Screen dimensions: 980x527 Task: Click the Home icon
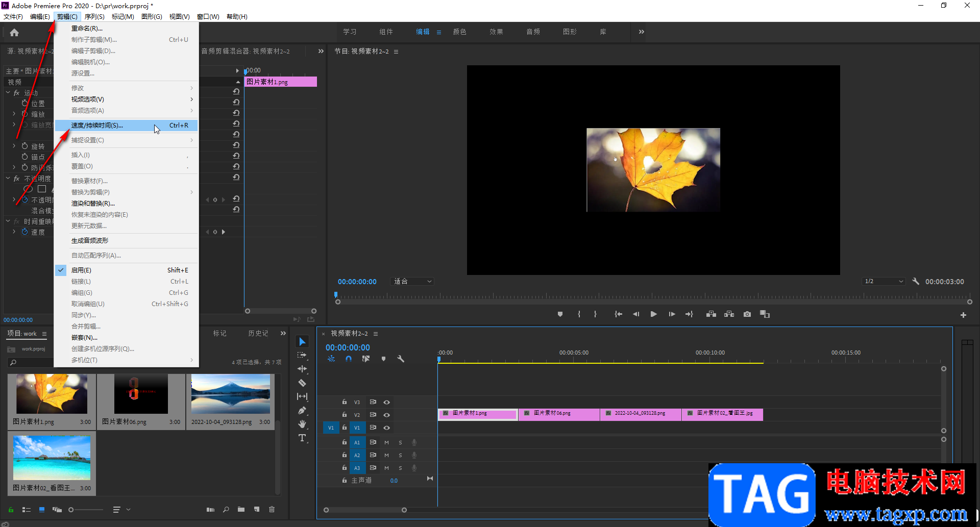pos(14,33)
